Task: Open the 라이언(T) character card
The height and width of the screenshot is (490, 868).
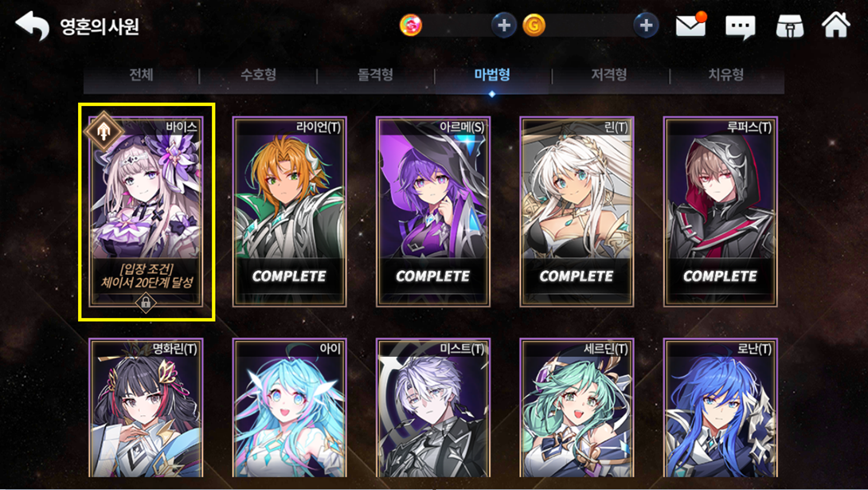Action: [290, 211]
